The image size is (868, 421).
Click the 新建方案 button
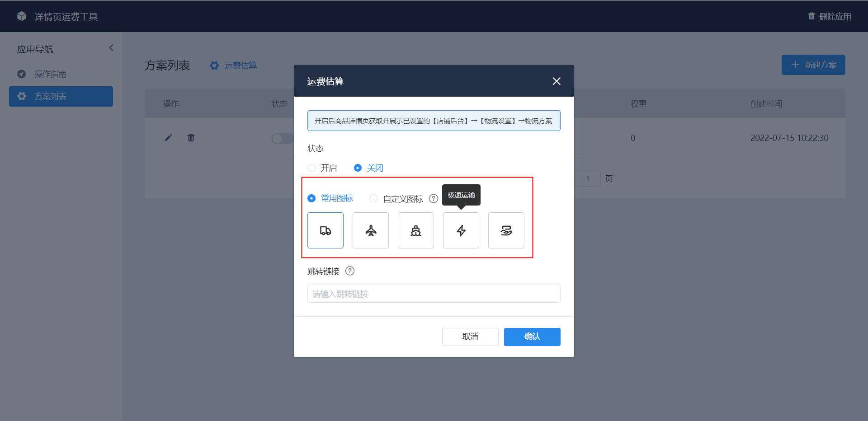tap(813, 65)
